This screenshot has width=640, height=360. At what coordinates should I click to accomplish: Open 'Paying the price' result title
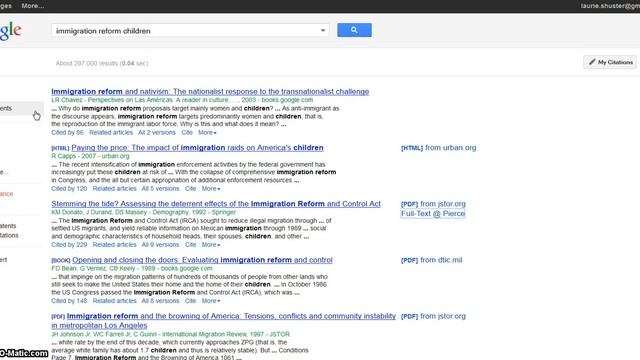tap(197, 148)
